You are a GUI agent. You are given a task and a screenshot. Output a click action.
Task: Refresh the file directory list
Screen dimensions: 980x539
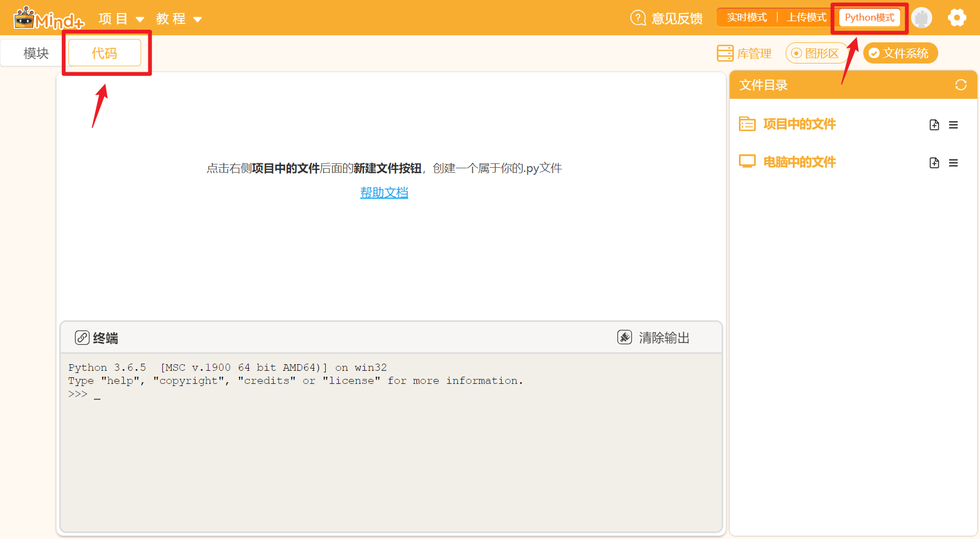coord(960,85)
